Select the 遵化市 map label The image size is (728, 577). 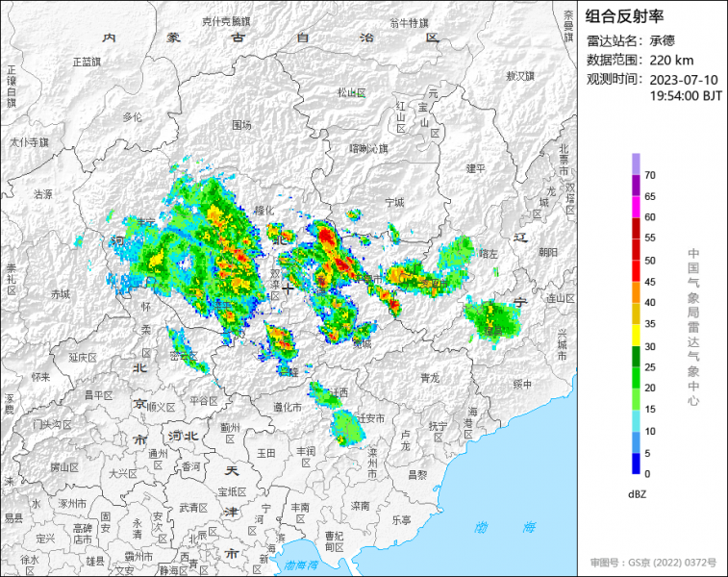287,408
